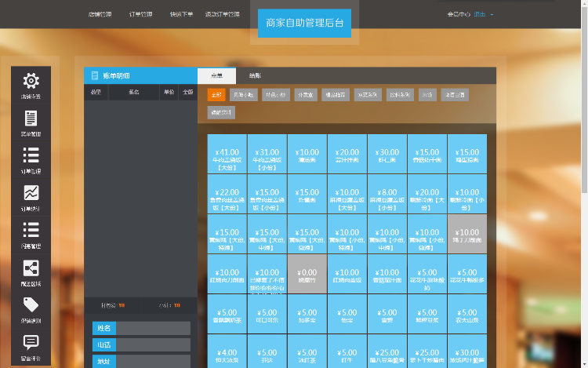Open 店铺管理 in the top navigation
Screen dimensions: 588x368
pos(100,14)
